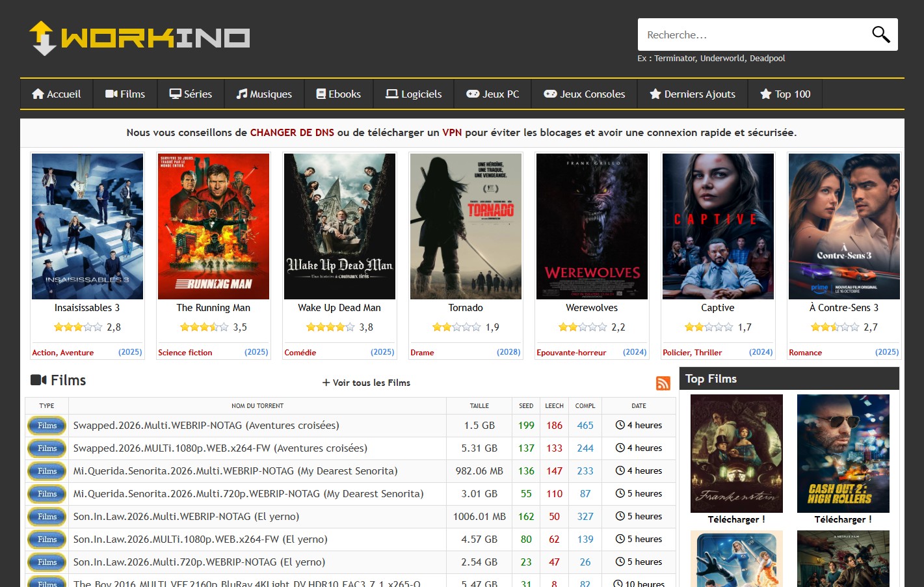Open The Running Man poster

point(213,226)
